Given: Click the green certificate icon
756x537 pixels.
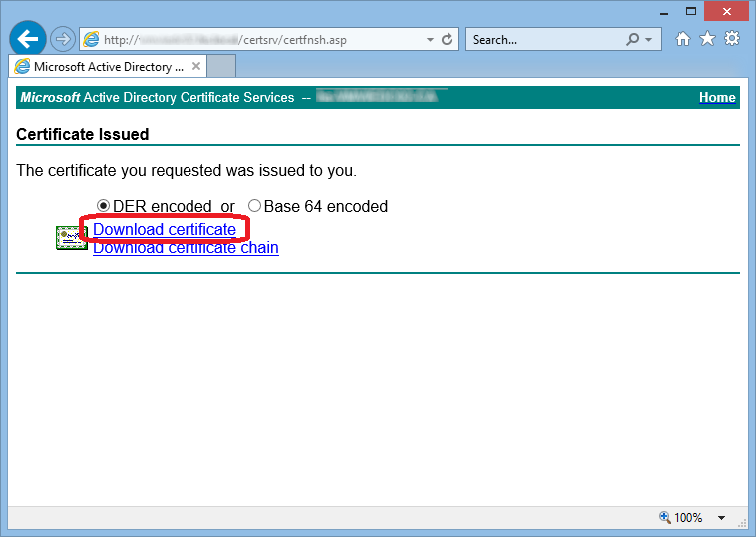Looking at the screenshot, I should (x=71, y=237).
